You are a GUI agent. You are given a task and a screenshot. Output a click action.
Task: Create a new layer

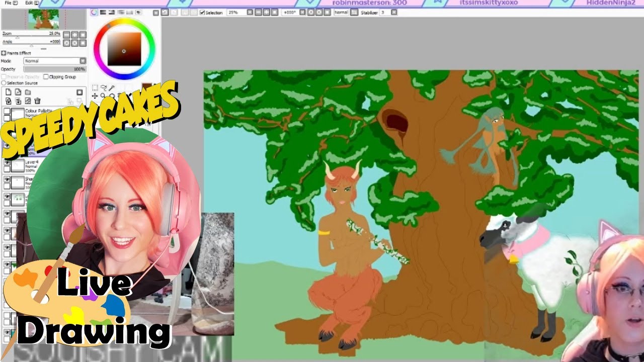(8, 92)
